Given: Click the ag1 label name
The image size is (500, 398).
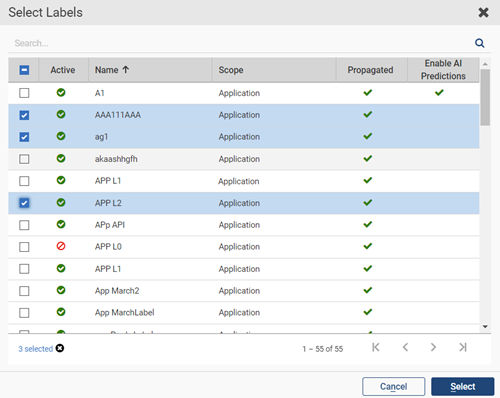Looking at the screenshot, I should (x=101, y=137).
